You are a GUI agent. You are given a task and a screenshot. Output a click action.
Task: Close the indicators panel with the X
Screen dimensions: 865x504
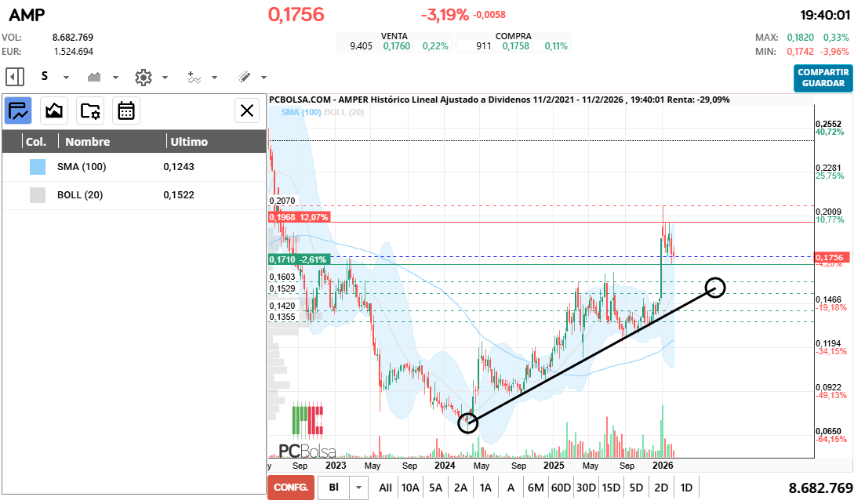pyautogui.click(x=247, y=110)
